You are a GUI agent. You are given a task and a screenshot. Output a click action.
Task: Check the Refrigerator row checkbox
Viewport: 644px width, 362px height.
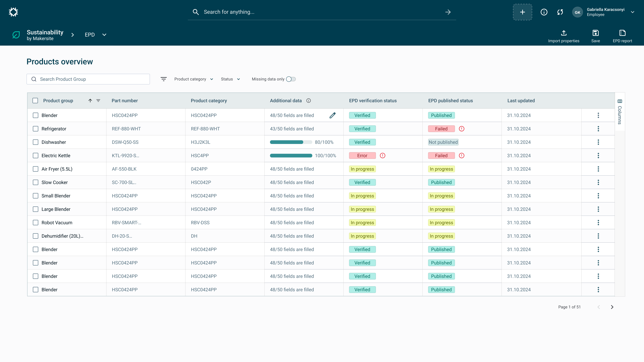[x=36, y=129]
